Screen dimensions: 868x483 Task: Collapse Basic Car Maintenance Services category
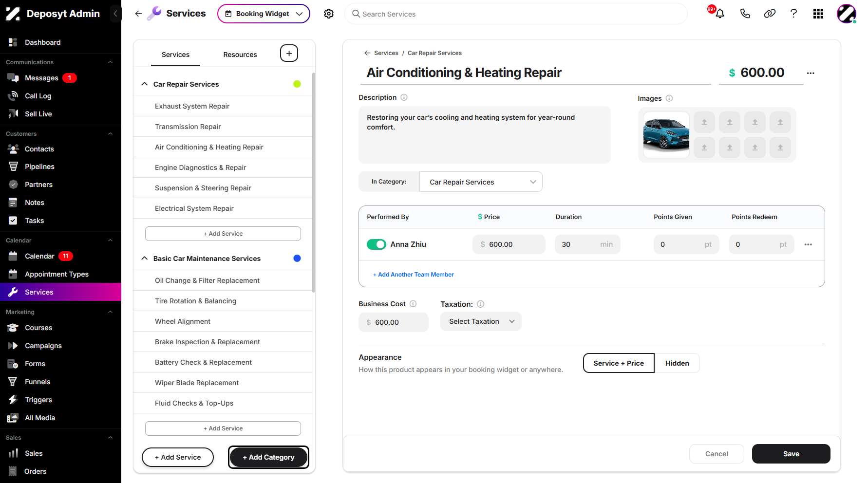click(x=145, y=258)
